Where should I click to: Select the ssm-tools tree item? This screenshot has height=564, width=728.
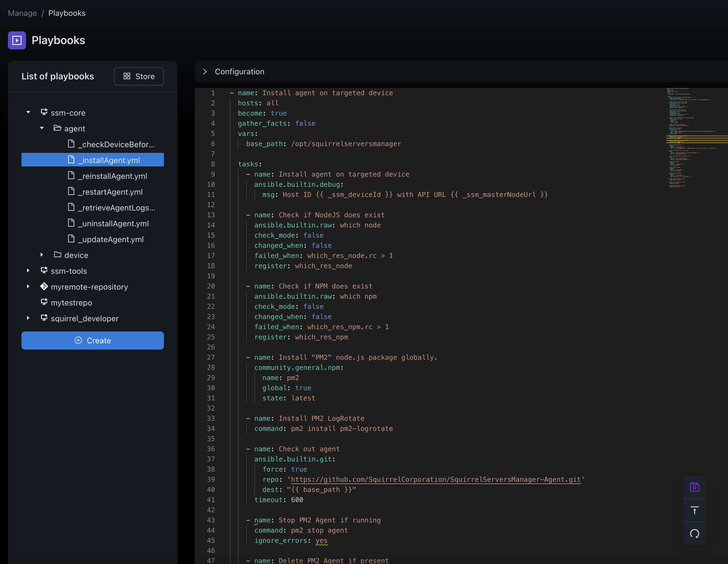[69, 270]
